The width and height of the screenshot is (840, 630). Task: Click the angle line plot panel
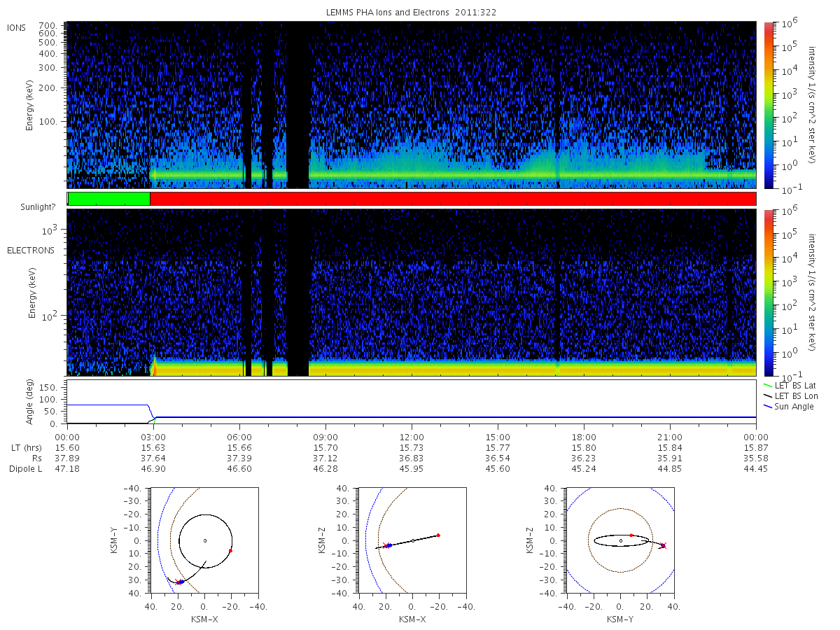[412, 402]
